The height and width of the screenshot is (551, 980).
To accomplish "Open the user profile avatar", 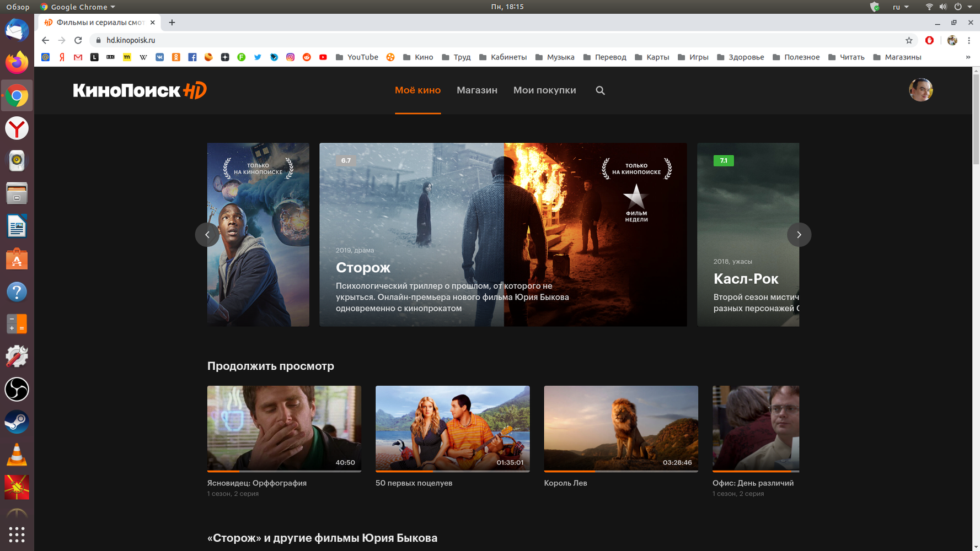I will (x=920, y=90).
